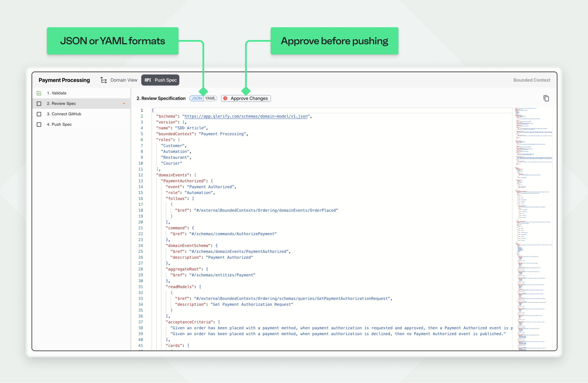The width and height of the screenshot is (588, 383).
Task: Click line number 1 in the gutter
Action: coord(142,110)
